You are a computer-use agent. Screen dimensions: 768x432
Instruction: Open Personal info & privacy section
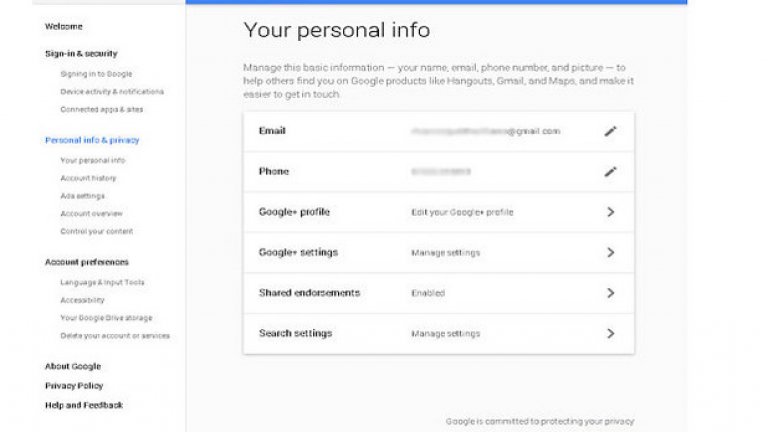92,140
